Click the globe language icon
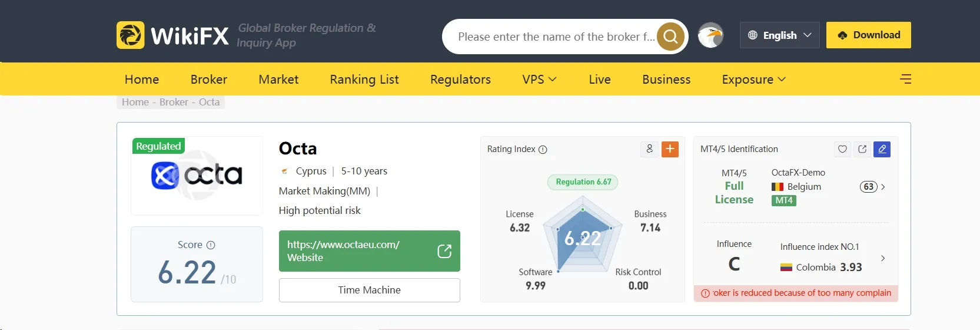This screenshot has width=980, height=330. (x=752, y=35)
